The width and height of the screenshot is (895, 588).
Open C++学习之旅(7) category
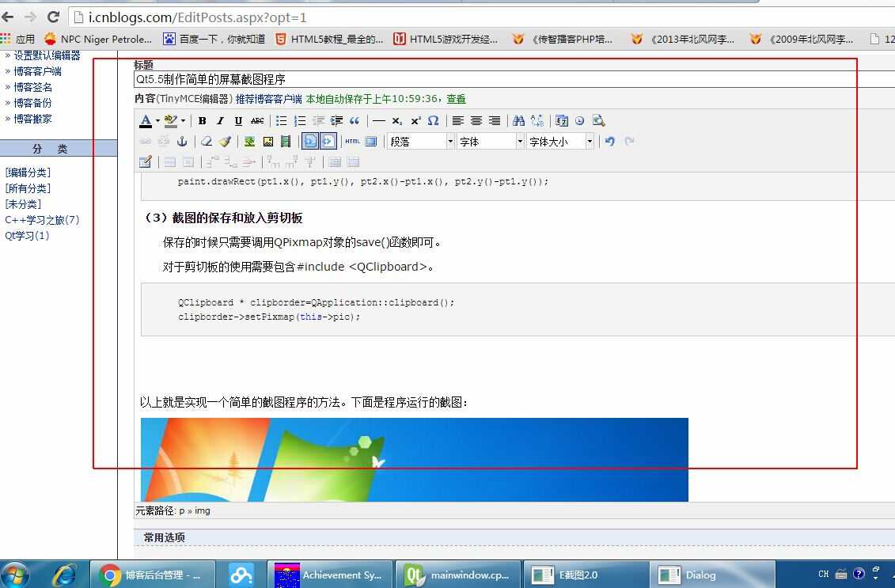pos(42,220)
